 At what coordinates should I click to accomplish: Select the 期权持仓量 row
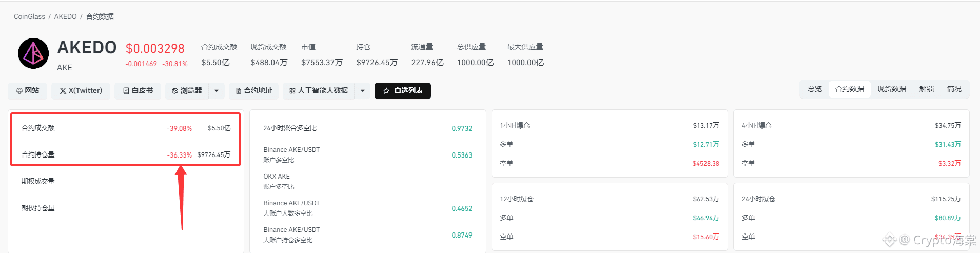(126, 208)
